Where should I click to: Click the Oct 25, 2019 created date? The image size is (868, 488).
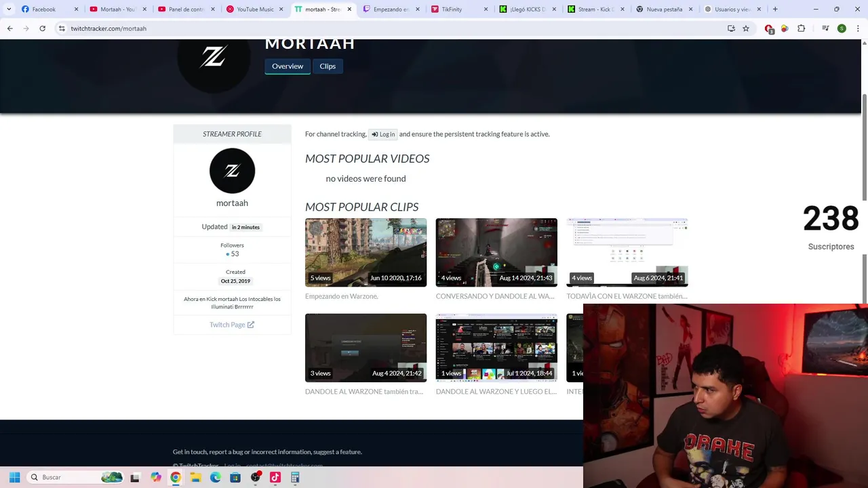point(235,281)
